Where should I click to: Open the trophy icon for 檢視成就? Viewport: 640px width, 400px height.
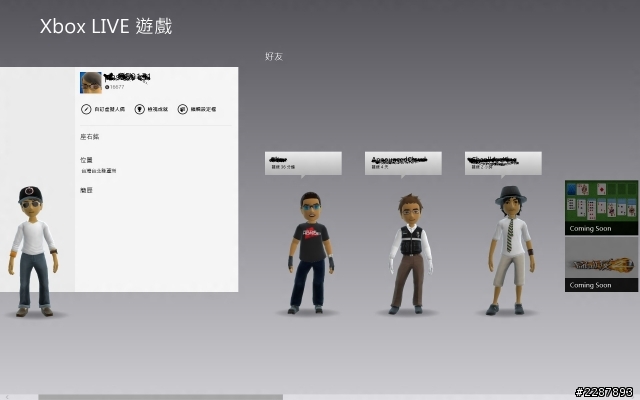click(x=140, y=109)
